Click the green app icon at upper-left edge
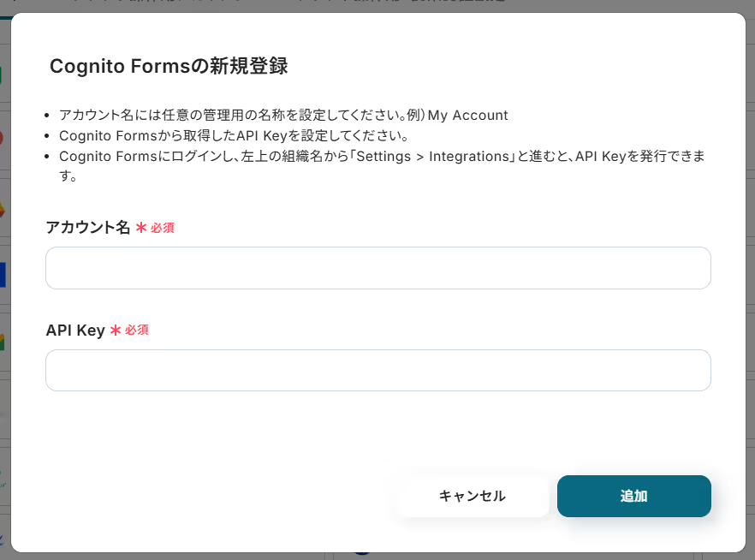This screenshot has width=755, height=560. [x=3, y=74]
